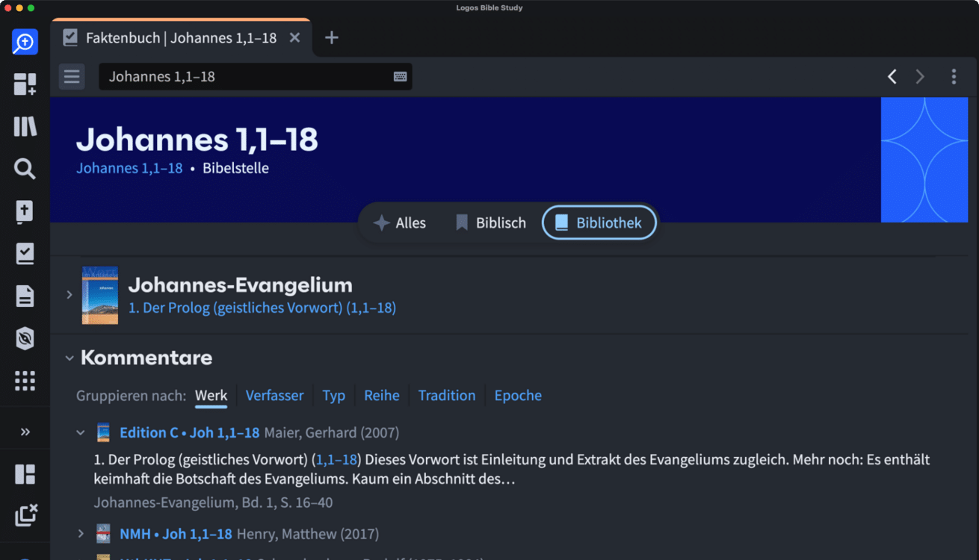Click 'Henry, Matthew (2017)' author text

[x=308, y=534]
